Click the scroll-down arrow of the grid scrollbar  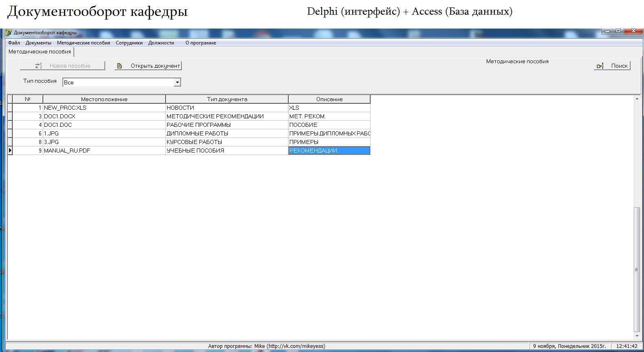click(637, 336)
